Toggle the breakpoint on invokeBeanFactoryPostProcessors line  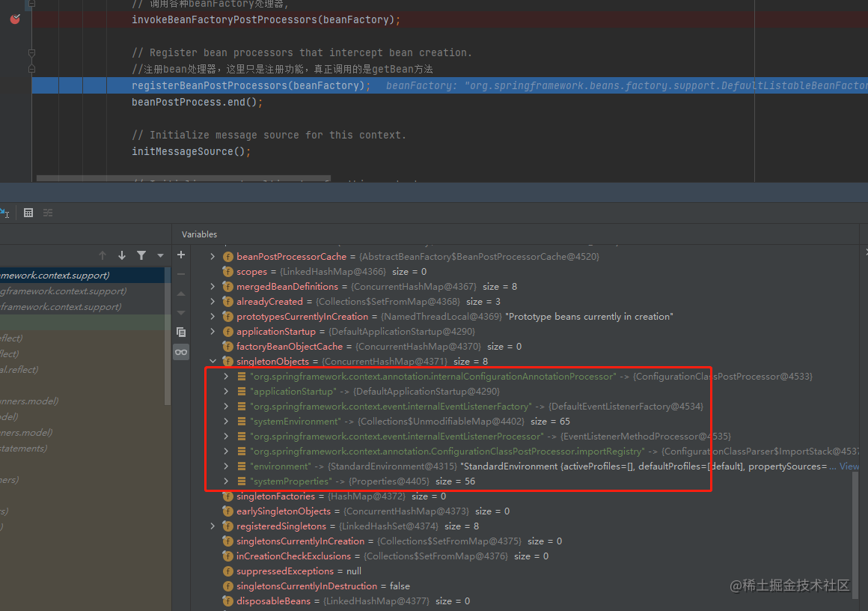tap(15, 19)
